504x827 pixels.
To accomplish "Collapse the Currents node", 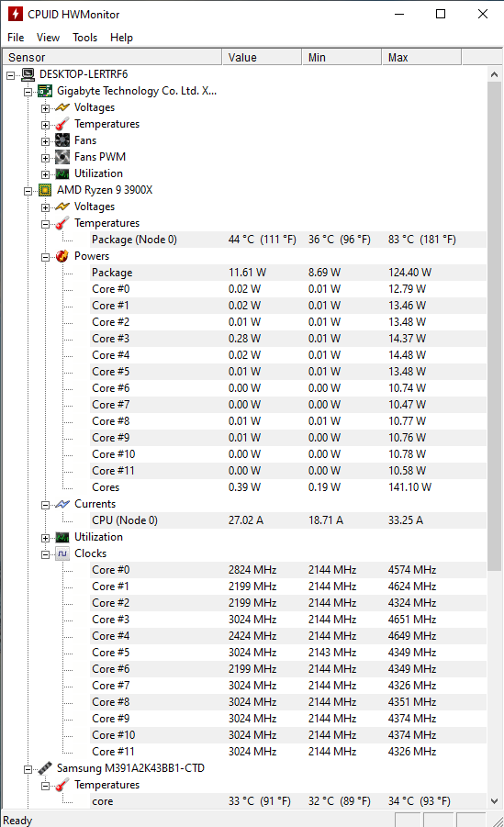I will coord(45,505).
